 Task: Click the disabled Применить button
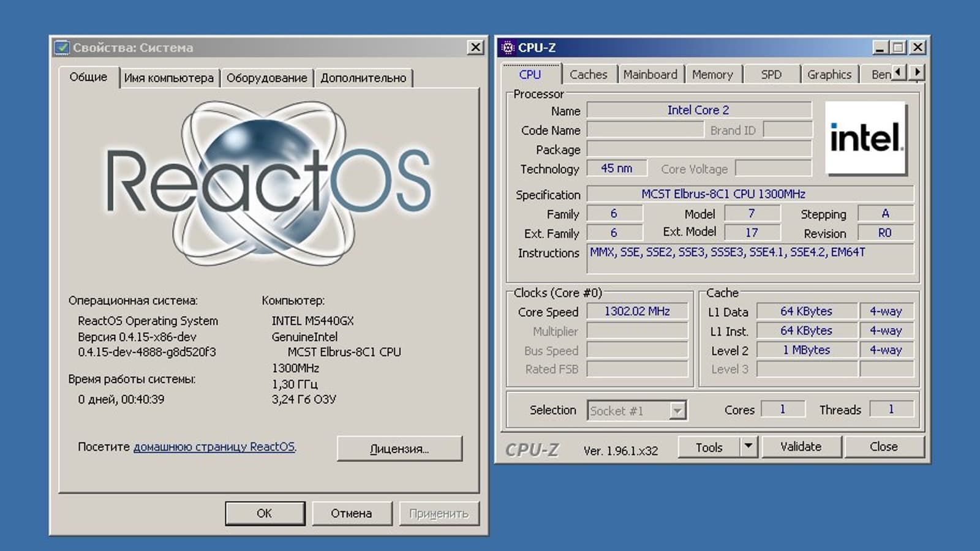tap(439, 513)
